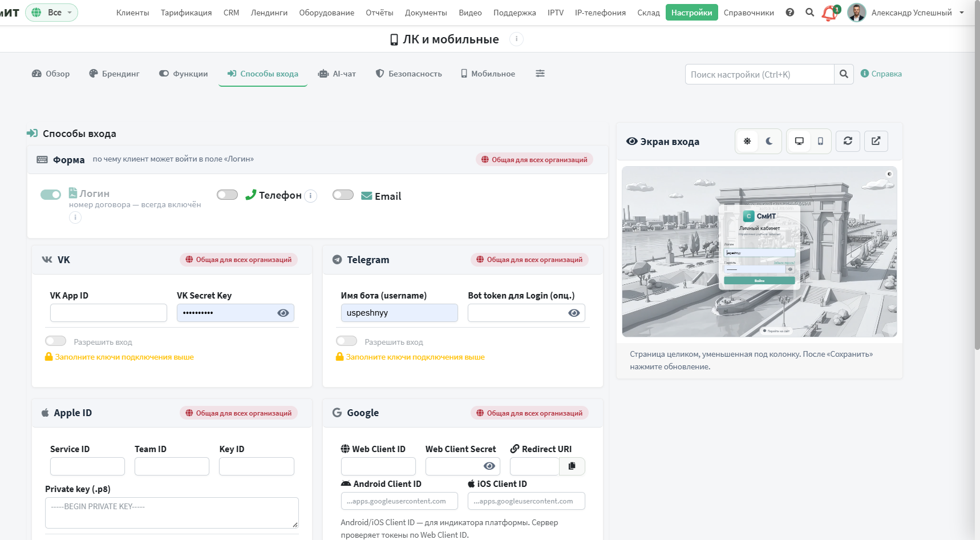Image resolution: width=980 pixels, height=540 pixels.
Task: Open login screen preview in new window
Action: coord(876,141)
